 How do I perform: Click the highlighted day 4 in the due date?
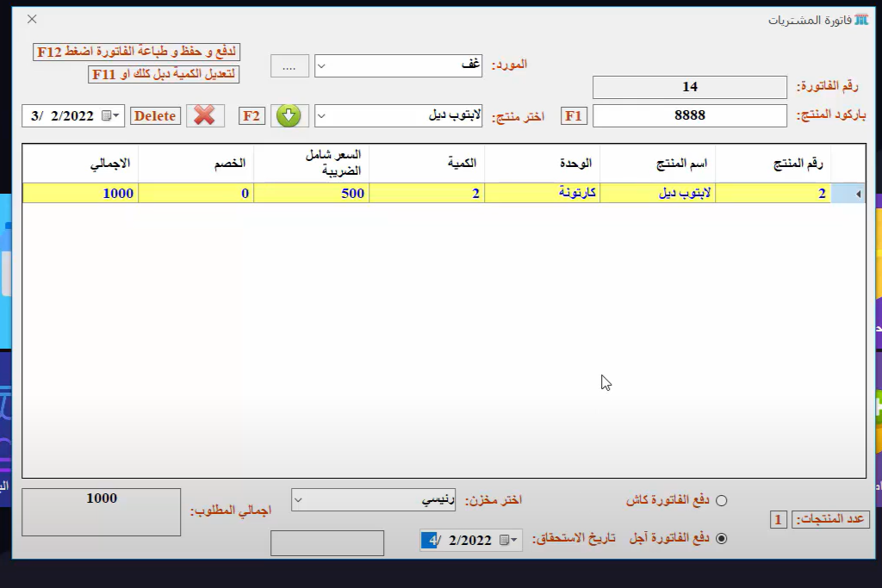click(x=430, y=540)
